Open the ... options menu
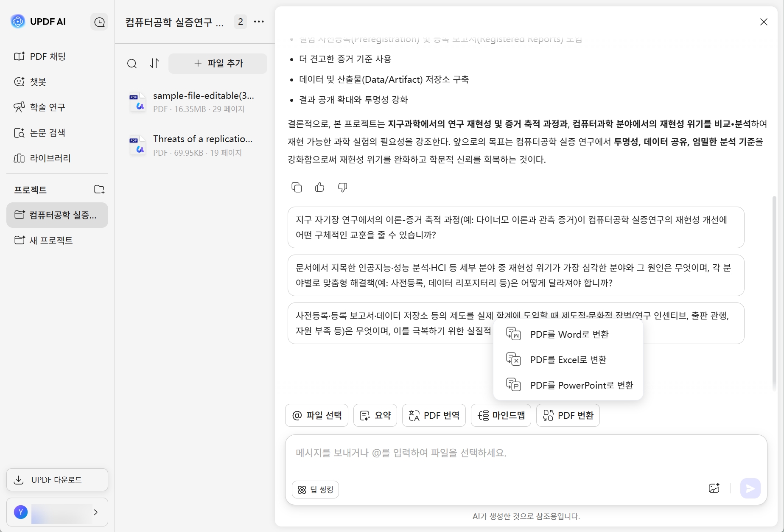784x532 pixels. tap(259, 22)
